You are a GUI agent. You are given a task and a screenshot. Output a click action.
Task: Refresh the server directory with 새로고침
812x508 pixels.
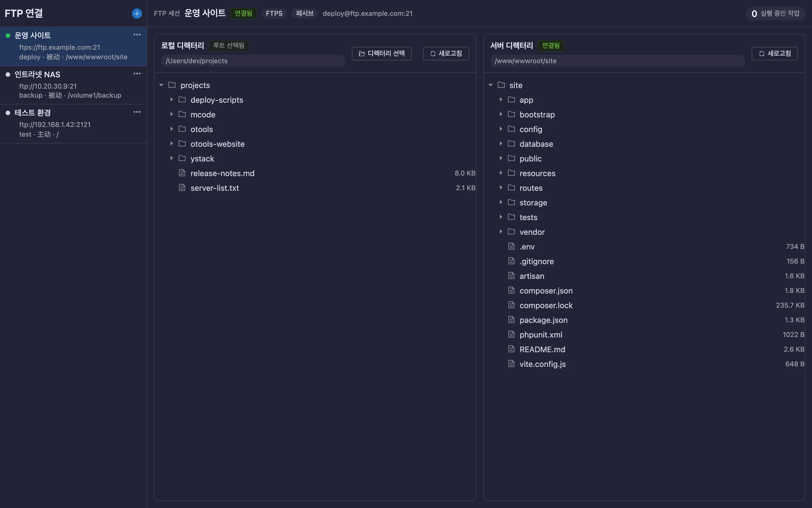(775, 53)
